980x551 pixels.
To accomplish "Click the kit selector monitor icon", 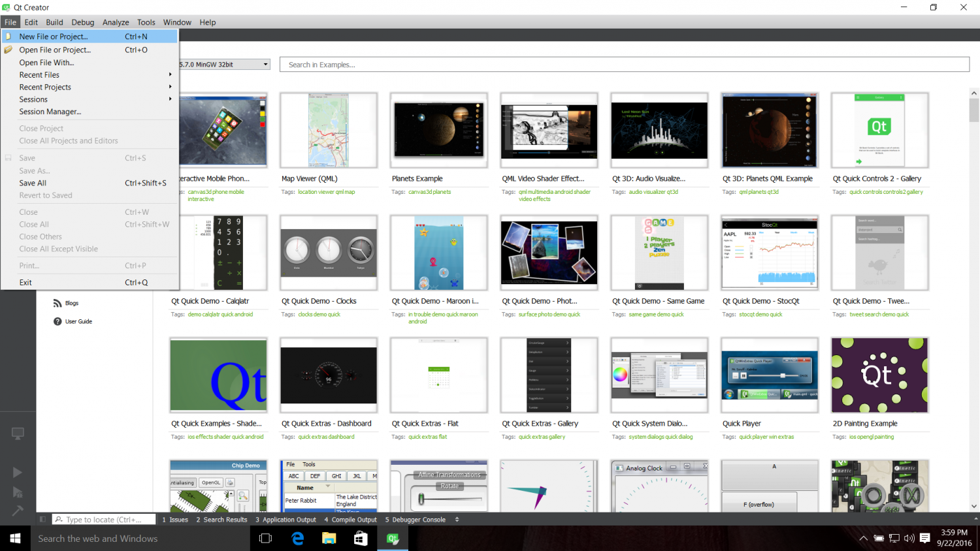I will click(18, 433).
